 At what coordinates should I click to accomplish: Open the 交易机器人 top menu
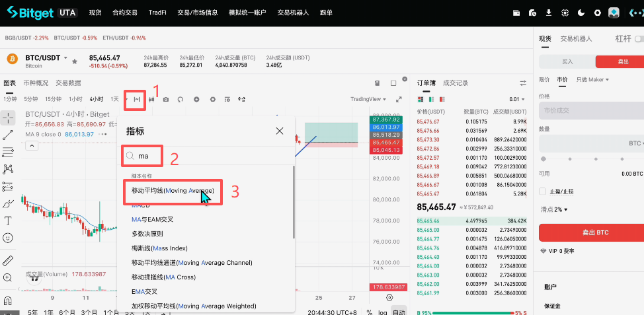point(293,13)
